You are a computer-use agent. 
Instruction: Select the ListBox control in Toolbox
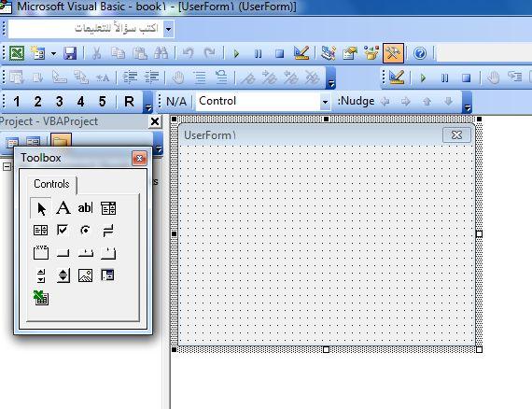click(40, 231)
